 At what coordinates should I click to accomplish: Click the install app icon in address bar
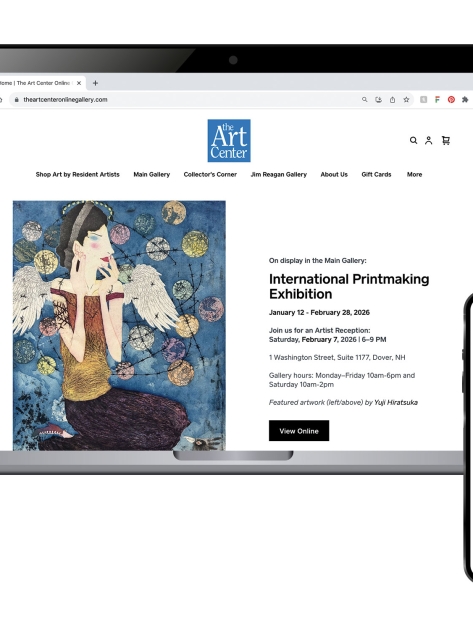(378, 100)
